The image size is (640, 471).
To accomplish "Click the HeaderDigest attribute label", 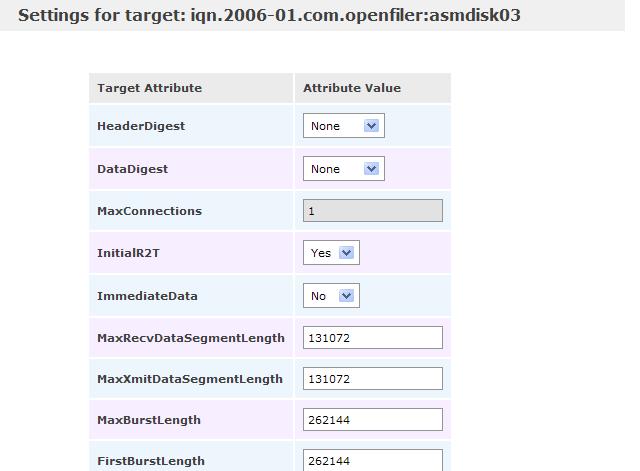I will (x=141, y=126).
